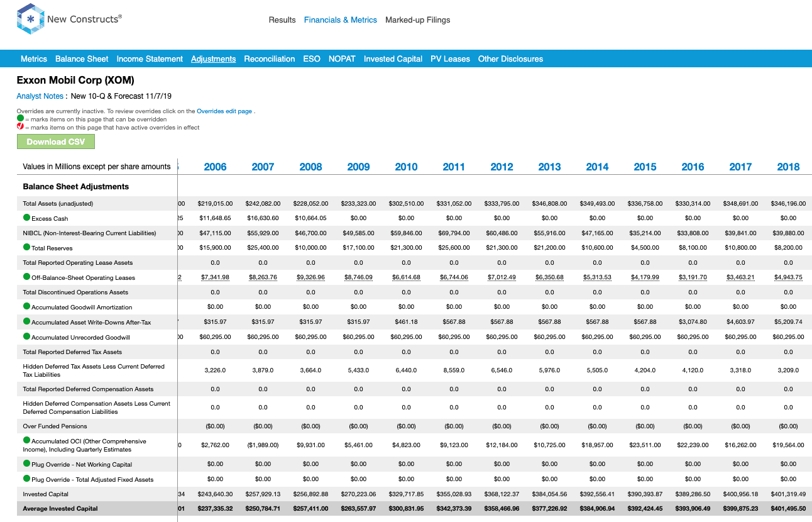The image size is (812, 522).
Task: Switch to the Income Statement tab
Action: (150, 59)
